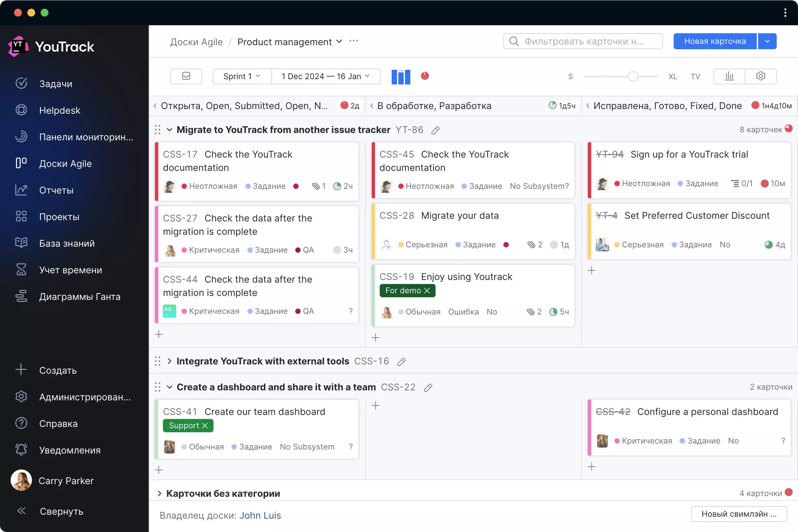Toggle the chart view with the bar icon
798x532 pixels.
729,76
